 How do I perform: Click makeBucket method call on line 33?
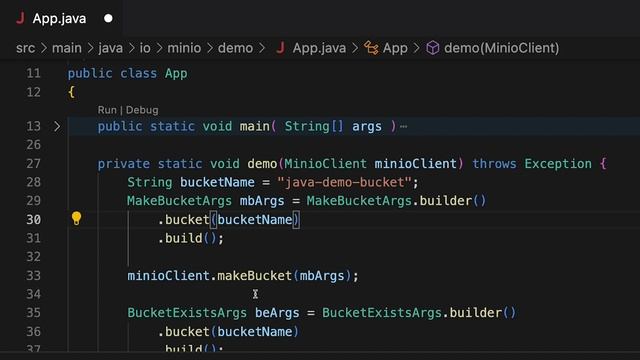(x=254, y=276)
